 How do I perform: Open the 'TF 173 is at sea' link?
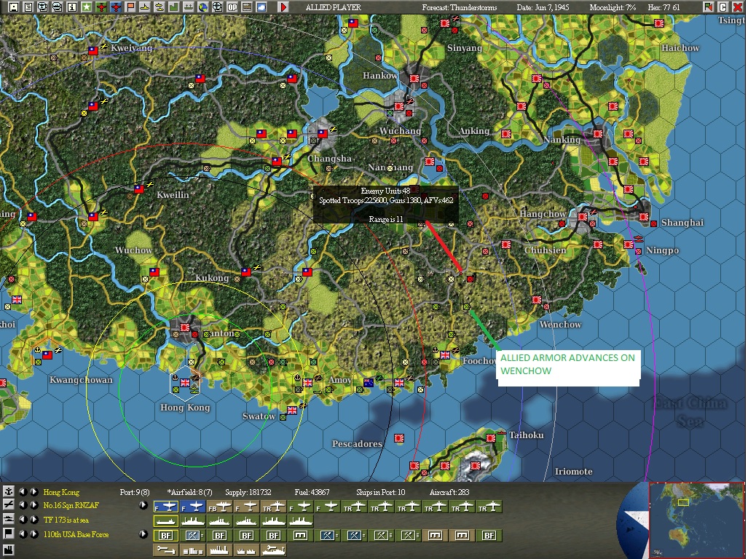[x=66, y=520]
